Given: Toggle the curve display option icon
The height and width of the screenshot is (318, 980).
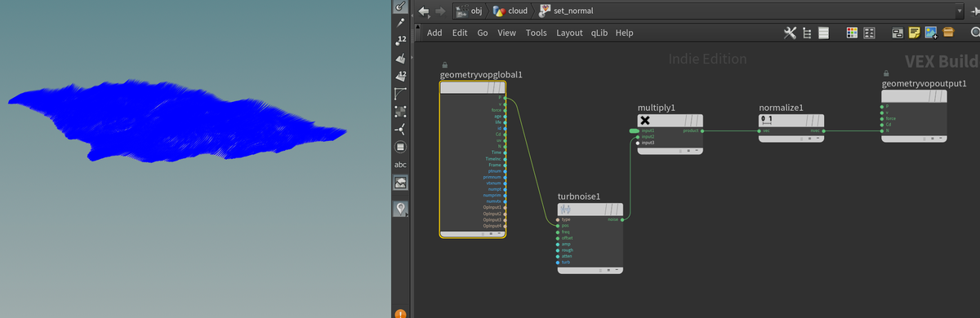Looking at the screenshot, I should tap(400, 94).
